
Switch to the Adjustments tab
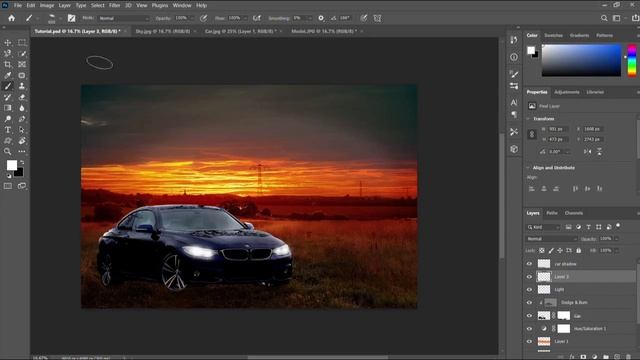pos(567,92)
